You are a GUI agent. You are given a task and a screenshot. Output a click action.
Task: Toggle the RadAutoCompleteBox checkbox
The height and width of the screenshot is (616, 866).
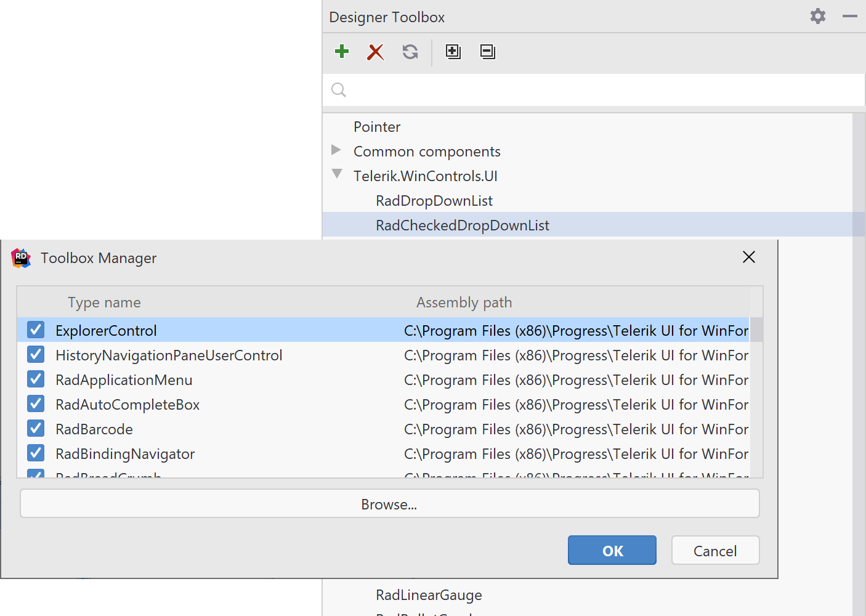(36, 404)
